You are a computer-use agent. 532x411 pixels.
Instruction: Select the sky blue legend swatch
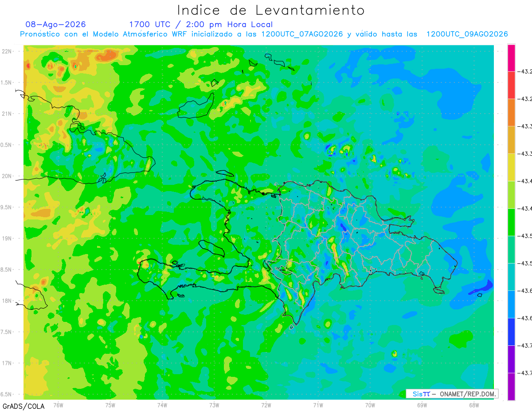(511, 304)
